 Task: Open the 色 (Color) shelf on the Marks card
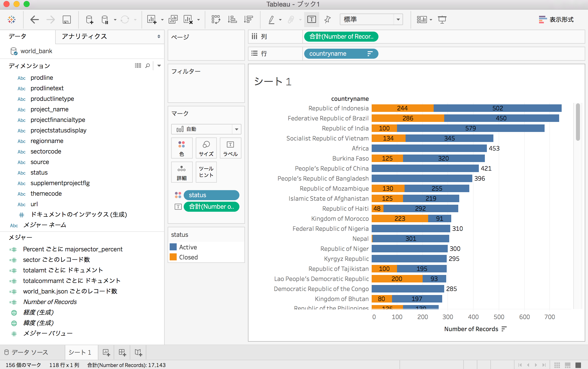[x=182, y=148]
